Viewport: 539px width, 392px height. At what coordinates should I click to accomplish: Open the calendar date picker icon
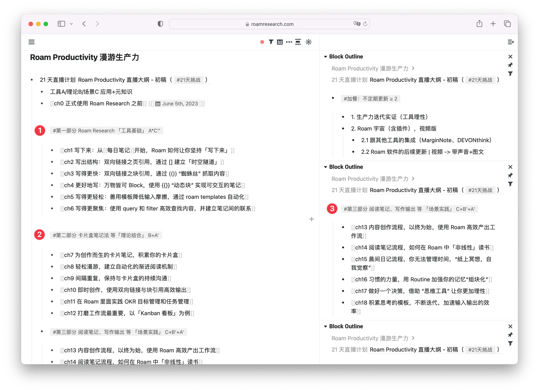point(280,42)
